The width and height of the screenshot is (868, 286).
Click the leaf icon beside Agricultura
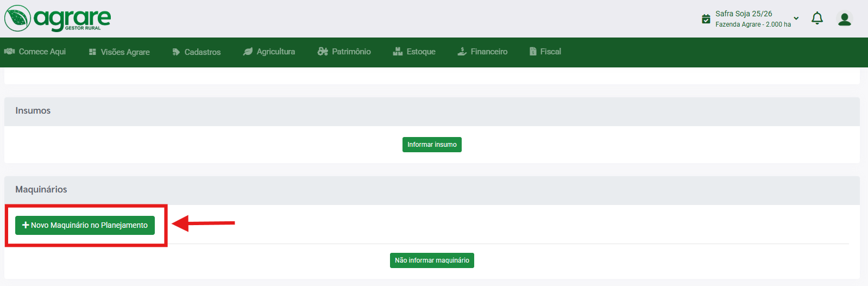point(248,52)
